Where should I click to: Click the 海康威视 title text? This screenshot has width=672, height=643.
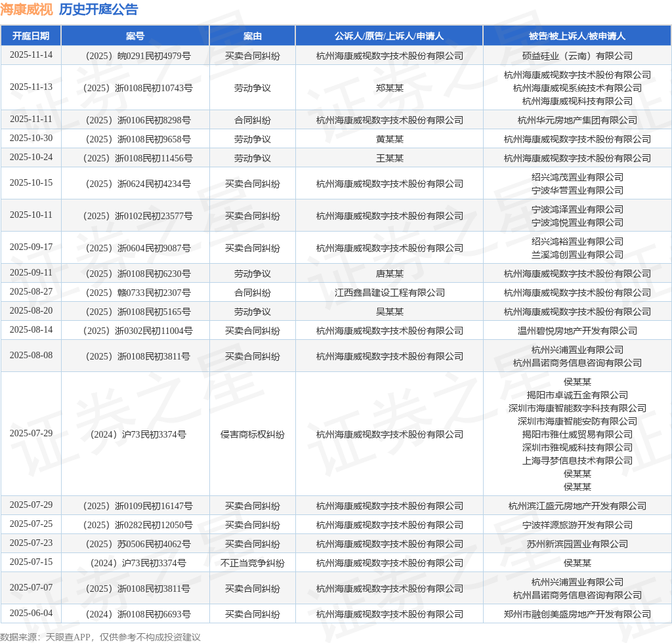click(x=26, y=9)
